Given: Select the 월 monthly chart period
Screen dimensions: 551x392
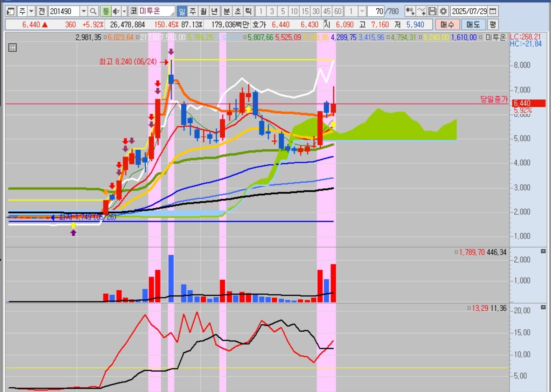Looking at the screenshot, I should tap(204, 11).
